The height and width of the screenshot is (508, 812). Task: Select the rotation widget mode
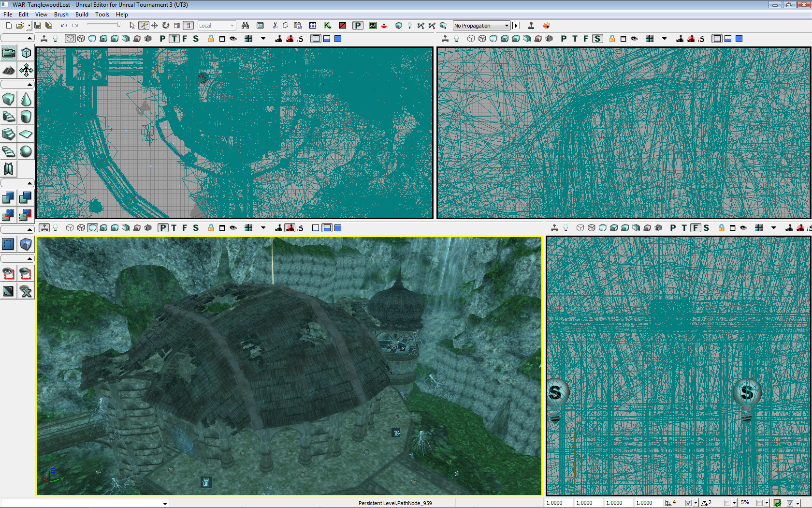click(166, 26)
